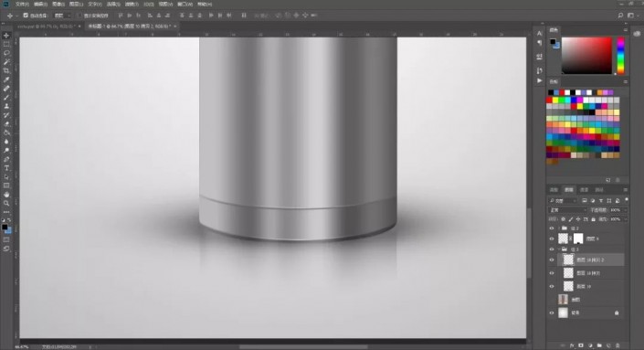Select the Horizontal Type tool
The width and height of the screenshot is (644, 350).
(6, 168)
